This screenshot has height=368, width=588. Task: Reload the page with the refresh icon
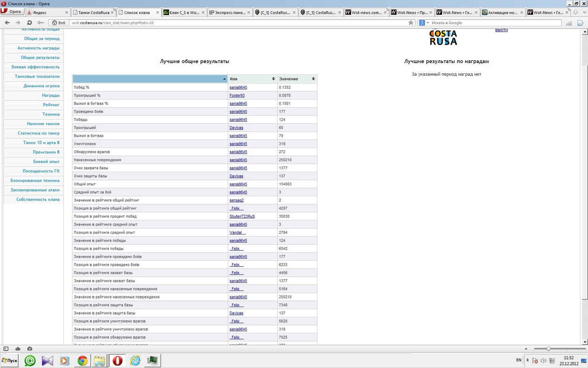click(29, 22)
